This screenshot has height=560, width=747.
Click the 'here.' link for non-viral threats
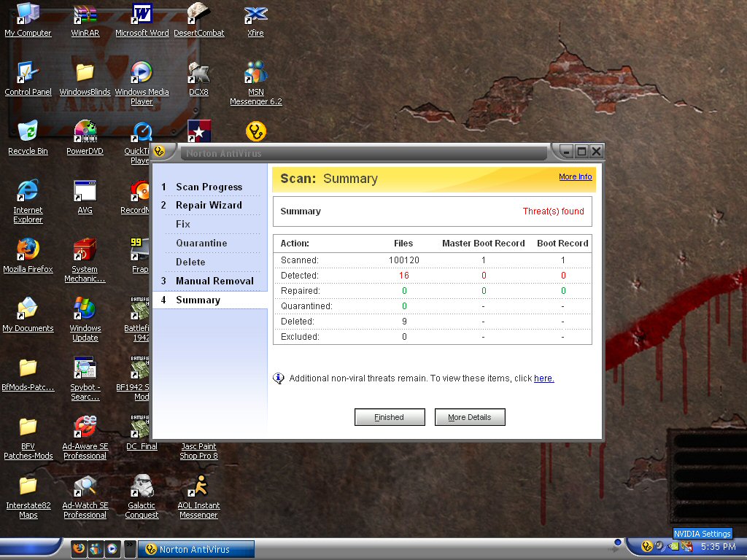pyautogui.click(x=544, y=378)
